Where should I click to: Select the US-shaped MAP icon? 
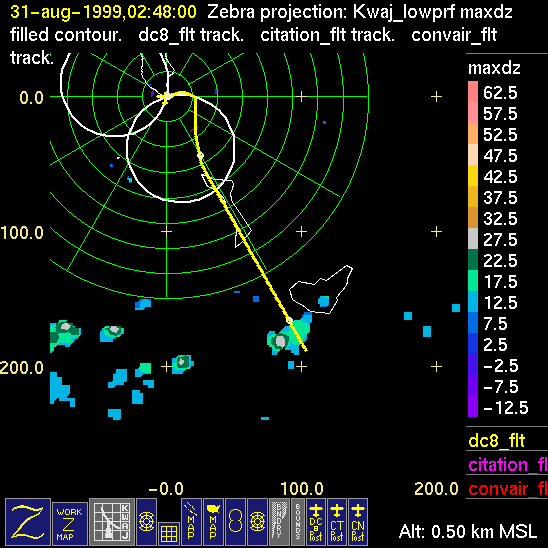point(213,522)
